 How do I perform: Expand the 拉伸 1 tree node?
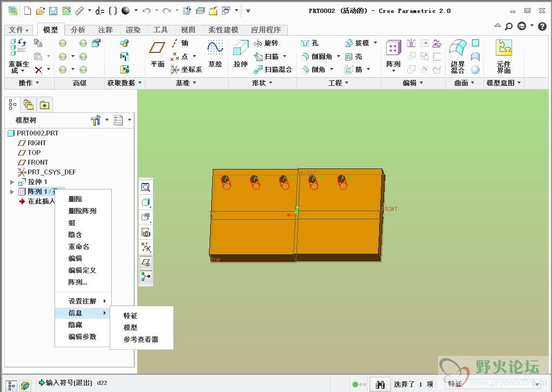(12, 182)
